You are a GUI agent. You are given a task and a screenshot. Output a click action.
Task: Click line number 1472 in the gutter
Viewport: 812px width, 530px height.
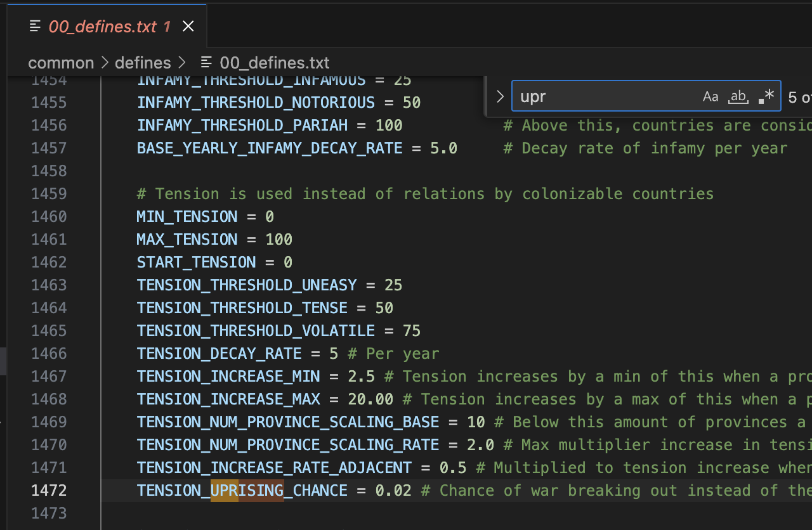click(49, 490)
